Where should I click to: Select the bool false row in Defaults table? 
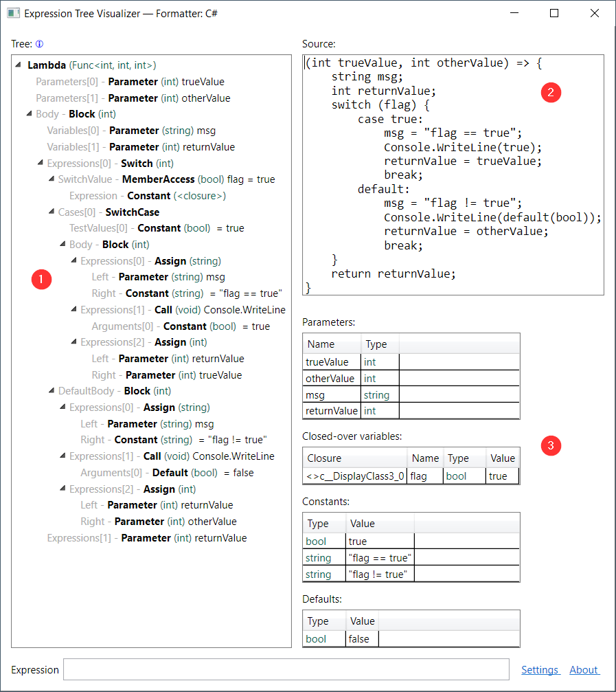click(x=343, y=638)
